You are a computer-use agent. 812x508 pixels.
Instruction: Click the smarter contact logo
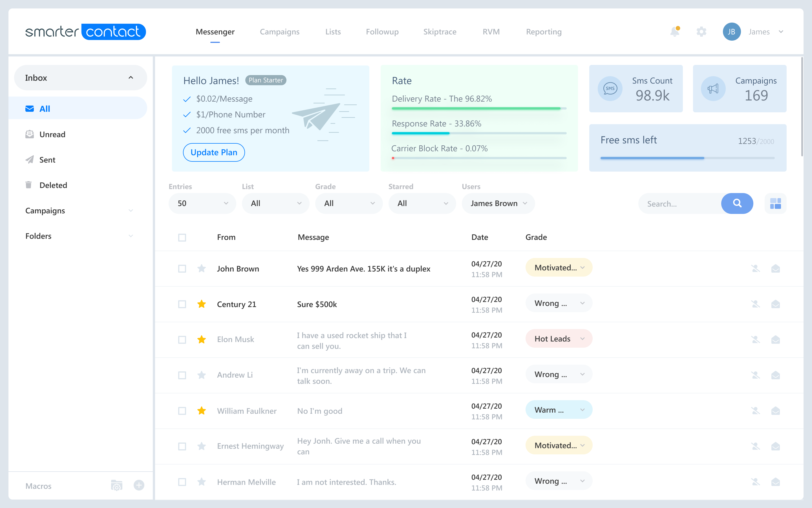coord(85,32)
